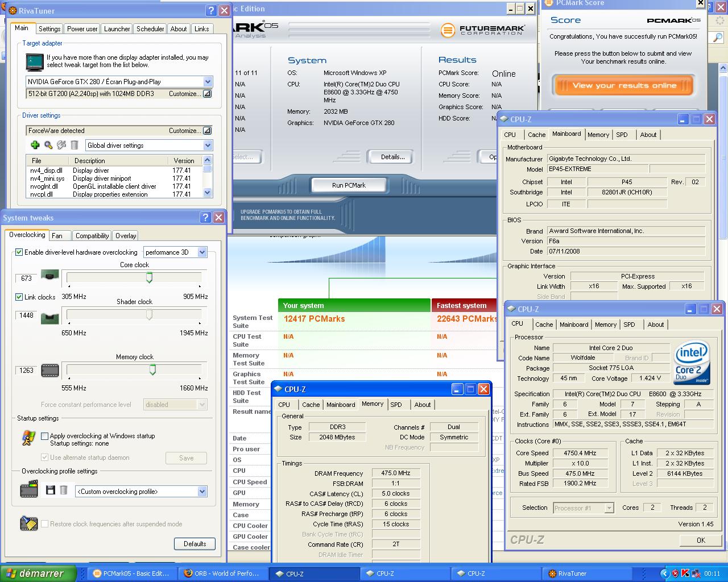Save overclocking profile with floppy icon
728x582 pixels.
(x=50, y=490)
